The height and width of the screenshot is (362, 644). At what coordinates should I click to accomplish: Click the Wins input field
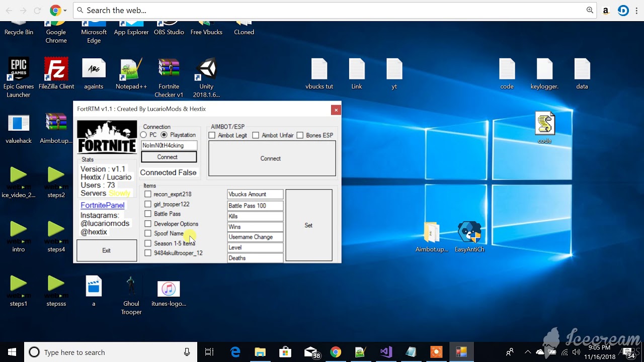click(x=255, y=227)
